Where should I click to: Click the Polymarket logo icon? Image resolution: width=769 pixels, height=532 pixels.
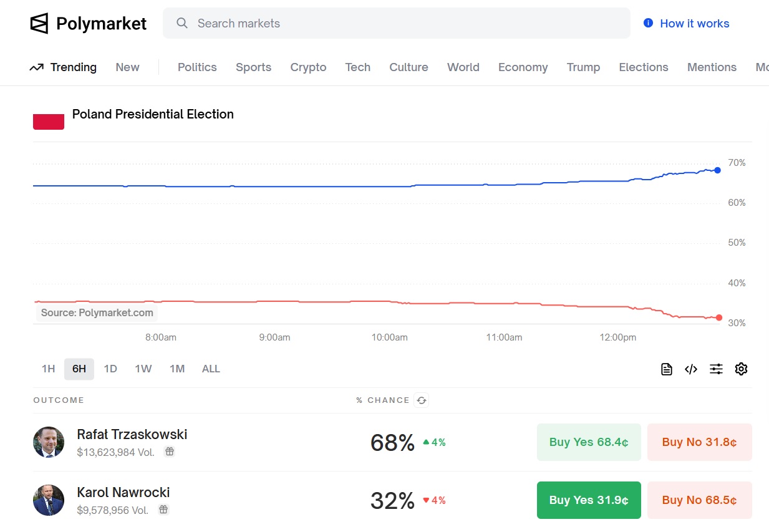(39, 24)
